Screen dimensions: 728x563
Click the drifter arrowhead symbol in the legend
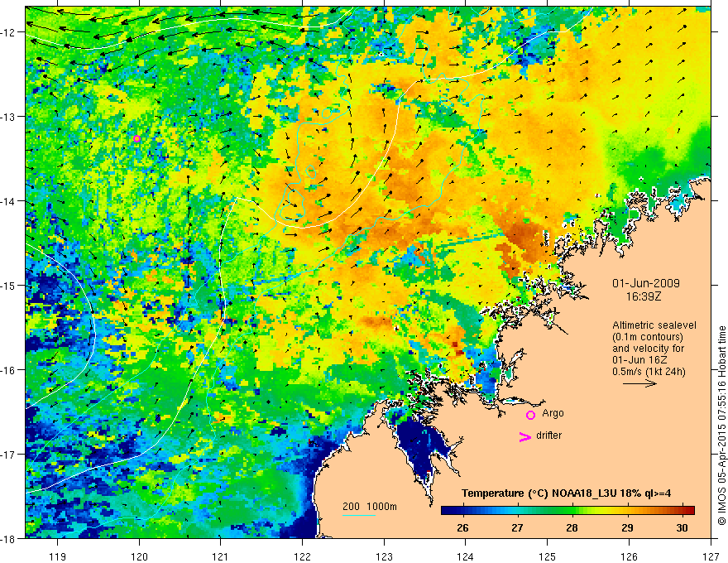point(525,436)
